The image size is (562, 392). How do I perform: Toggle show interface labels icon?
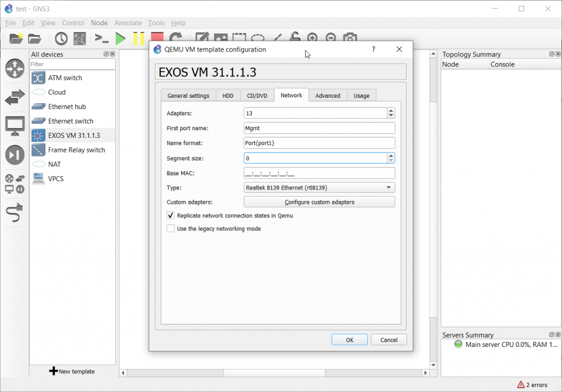[80, 38]
